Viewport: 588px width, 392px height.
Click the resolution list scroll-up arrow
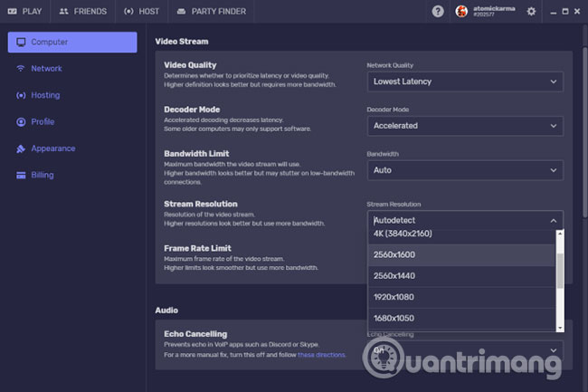point(560,234)
